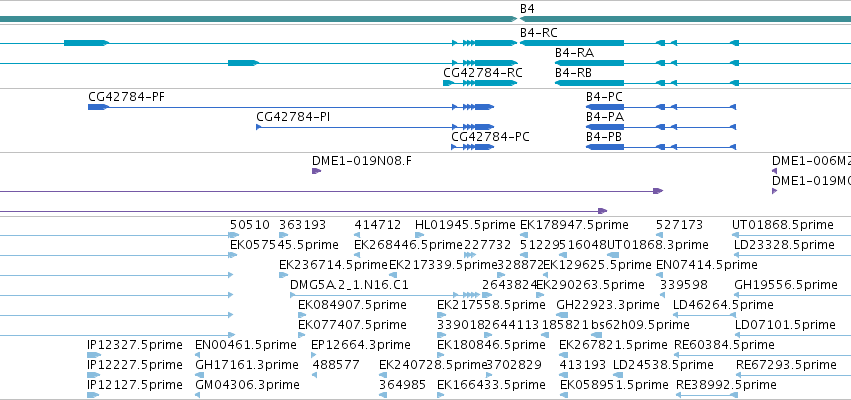851x400 pixels.
Task: Click the CG42784-PF protein label
Action: coord(126,97)
